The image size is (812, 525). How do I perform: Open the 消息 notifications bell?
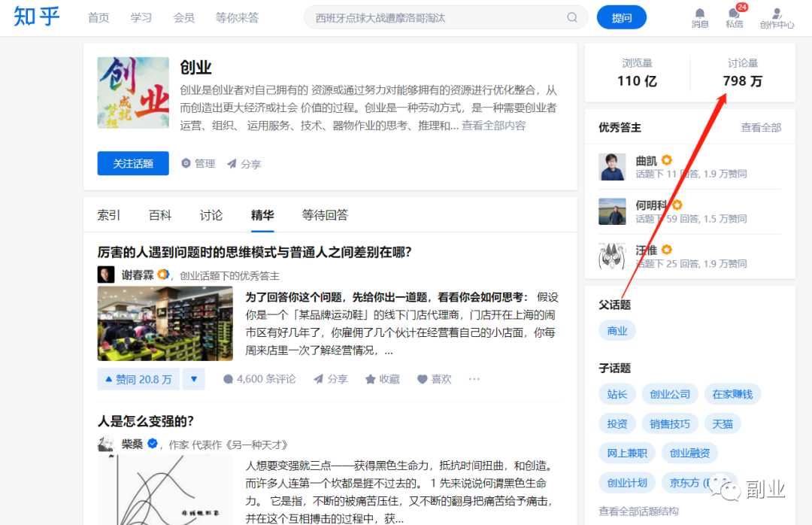[700, 14]
